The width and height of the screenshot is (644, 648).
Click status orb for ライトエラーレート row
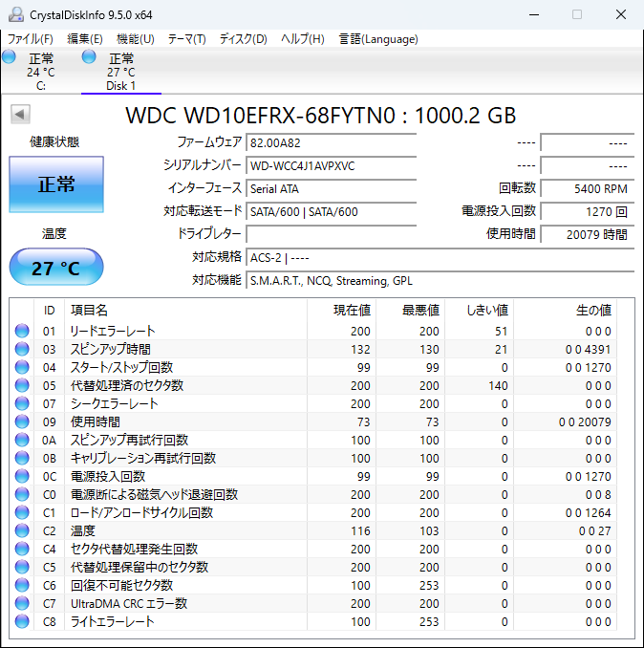click(22, 621)
